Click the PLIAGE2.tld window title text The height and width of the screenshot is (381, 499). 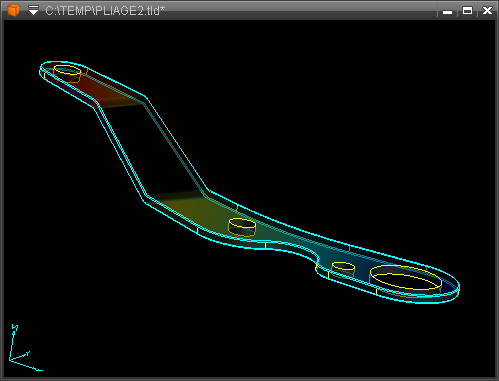[105, 11]
